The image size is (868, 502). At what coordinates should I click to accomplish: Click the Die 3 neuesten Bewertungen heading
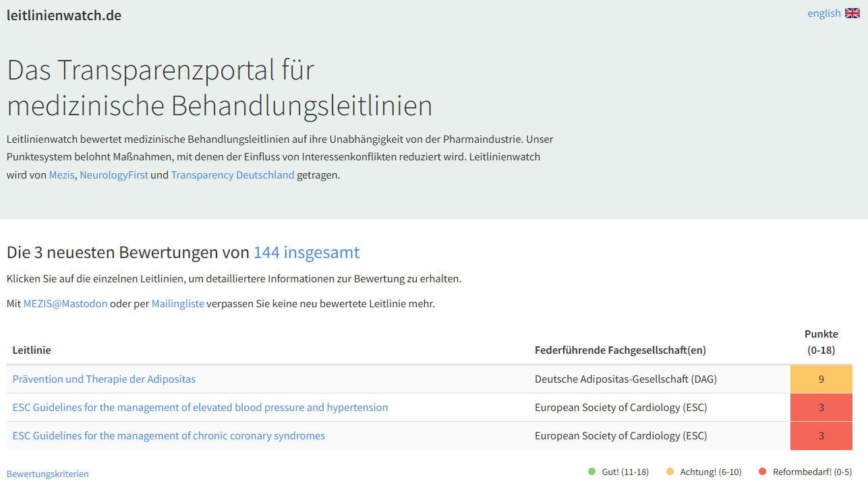pyautogui.click(x=183, y=253)
